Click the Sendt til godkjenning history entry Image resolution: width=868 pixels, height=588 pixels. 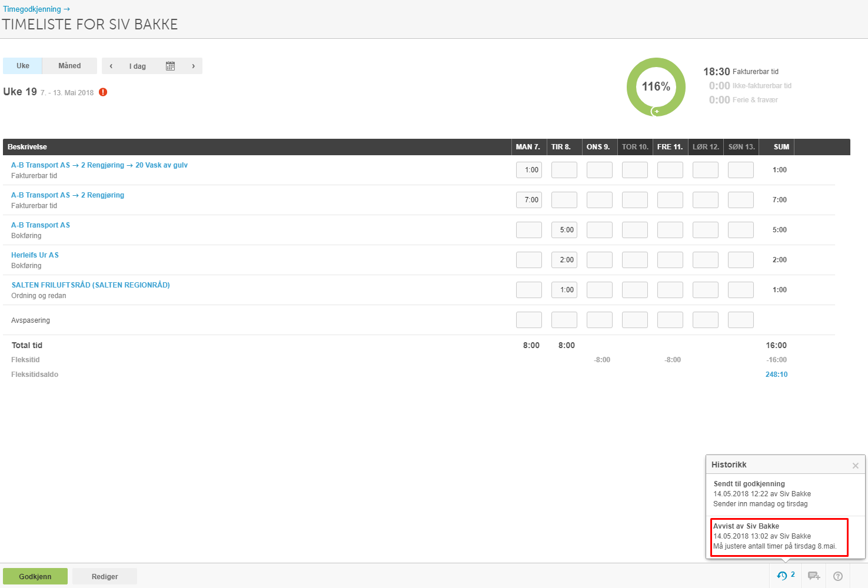786,494
